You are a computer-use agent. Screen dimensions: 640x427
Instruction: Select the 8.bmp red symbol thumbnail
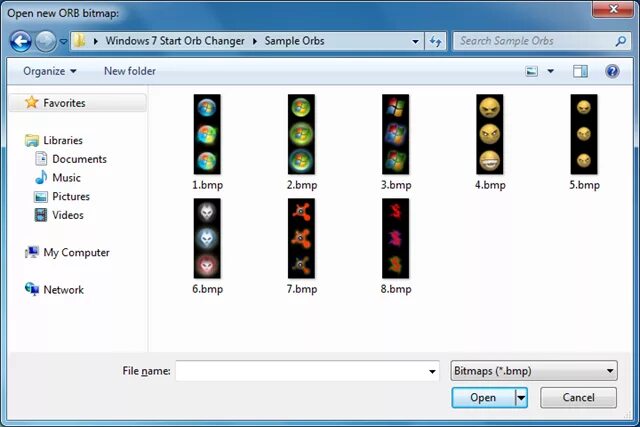396,238
